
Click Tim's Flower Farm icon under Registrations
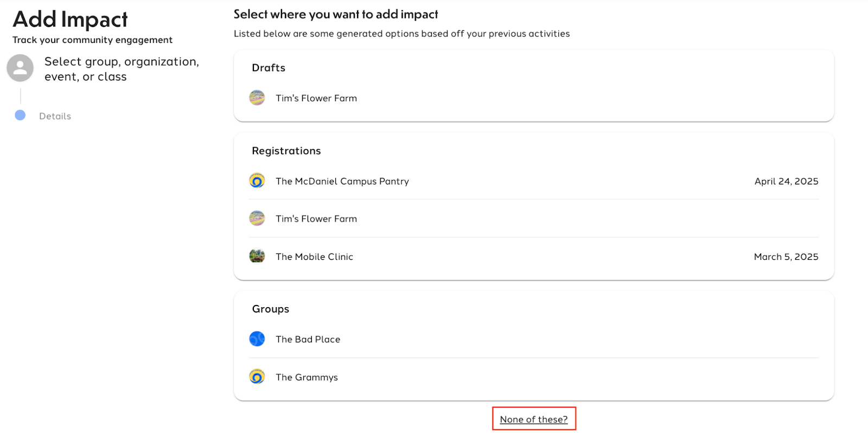257,218
